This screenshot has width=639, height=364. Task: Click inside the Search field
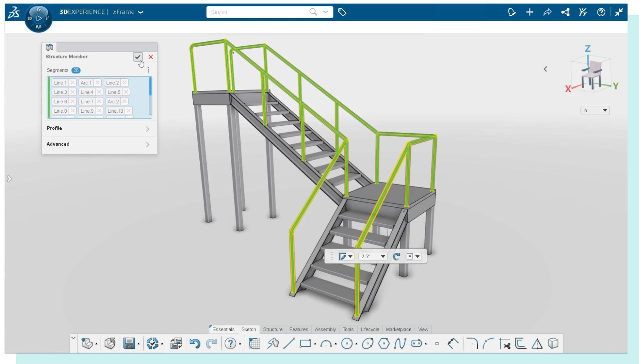pos(260,12)
